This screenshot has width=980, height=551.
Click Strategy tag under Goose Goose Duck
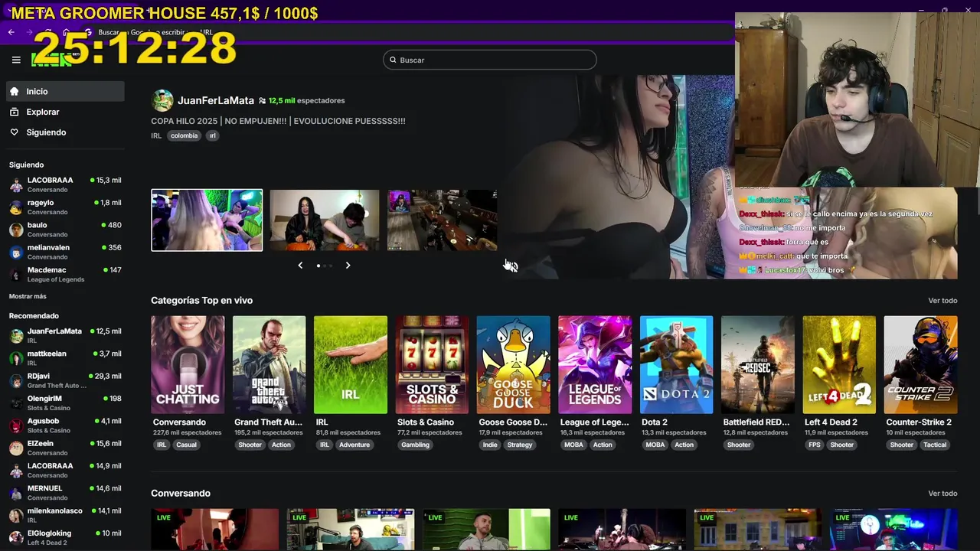tap(519, 445)
